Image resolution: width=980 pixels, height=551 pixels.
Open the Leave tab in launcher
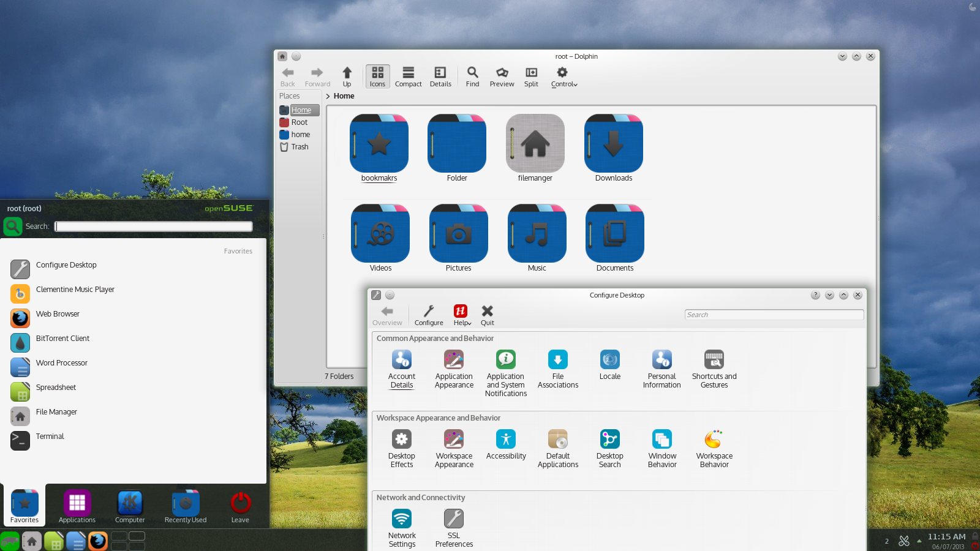click(x=241, y=506)
